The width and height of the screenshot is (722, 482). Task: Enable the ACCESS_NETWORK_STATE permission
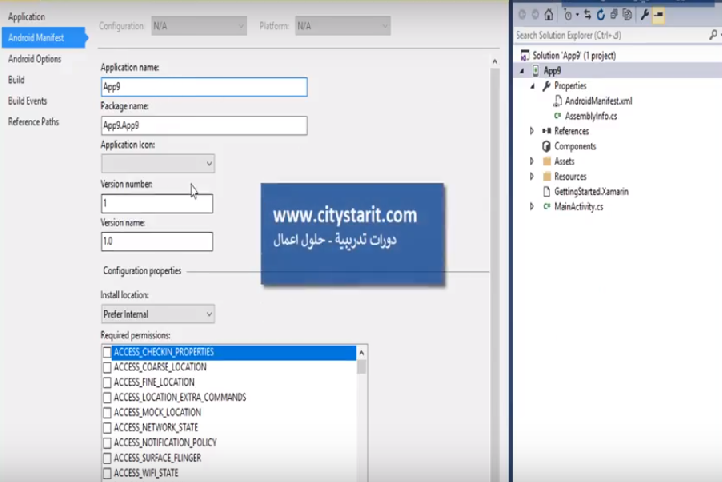[107, 428]
